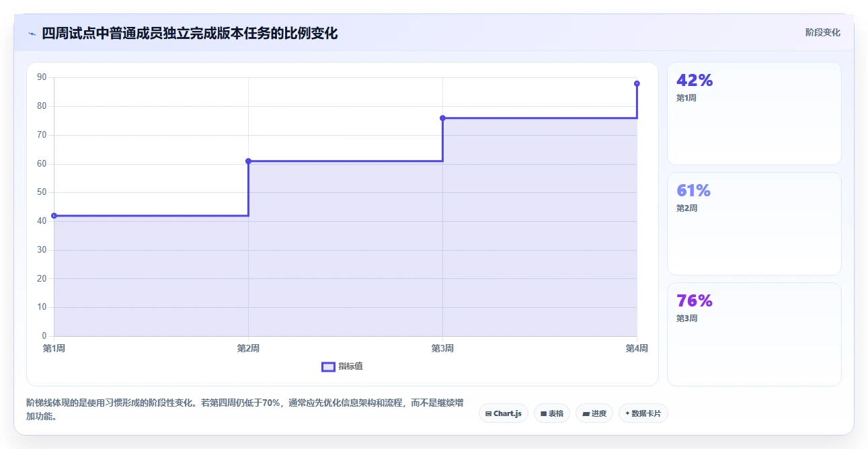Viewport: 868px width, 449px height.
Task: Click the 第1周 data point on chart
Action: coord(54,216)
